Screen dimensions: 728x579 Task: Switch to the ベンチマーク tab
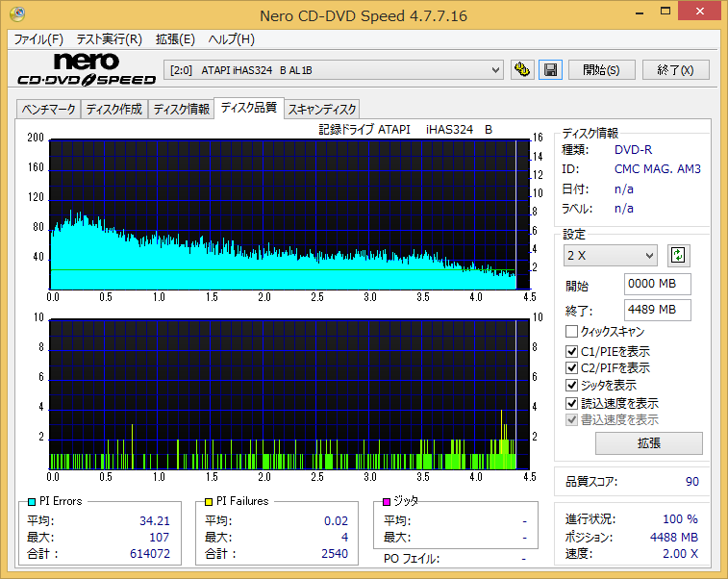[48, 110]
